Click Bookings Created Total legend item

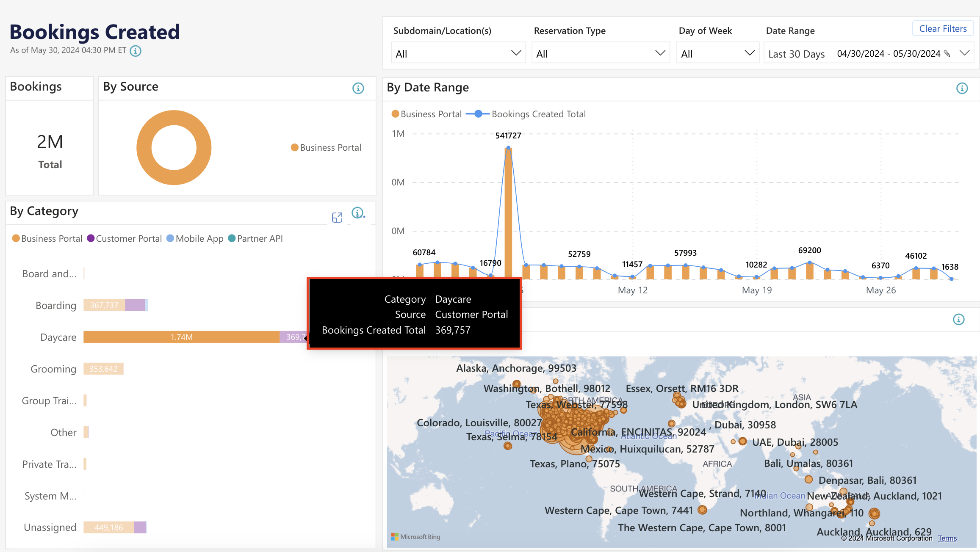tap(526, 114)
